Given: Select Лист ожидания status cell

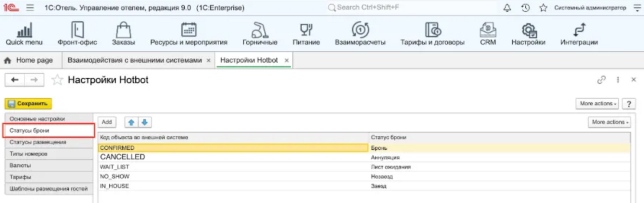Looking at the screenshot, I should [499, 167].
